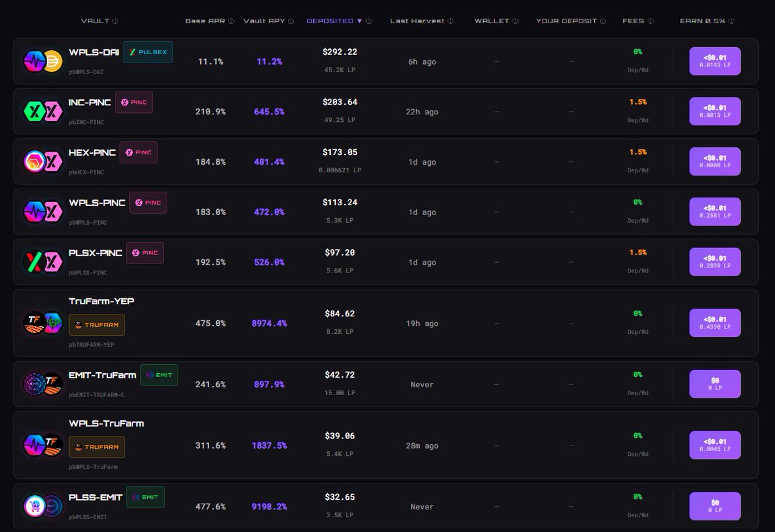Open the HEX-PINC vault name

click(x=92, y=153)
